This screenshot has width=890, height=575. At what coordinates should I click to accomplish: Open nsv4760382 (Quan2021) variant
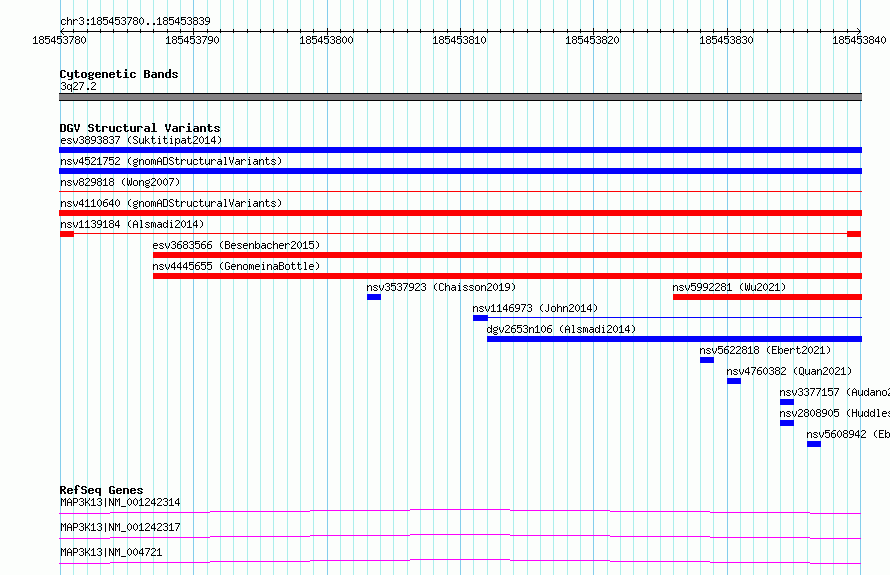(790, 371)
